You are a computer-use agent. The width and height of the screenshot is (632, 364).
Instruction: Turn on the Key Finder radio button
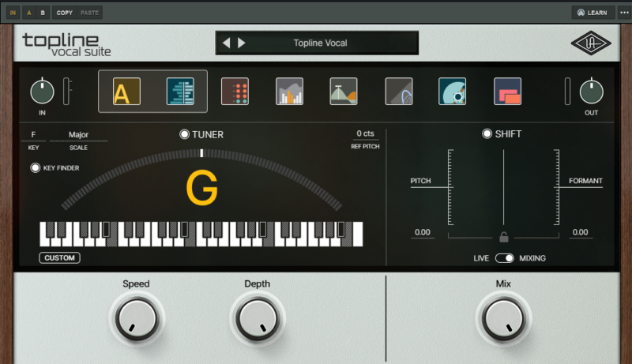(36, 167)
